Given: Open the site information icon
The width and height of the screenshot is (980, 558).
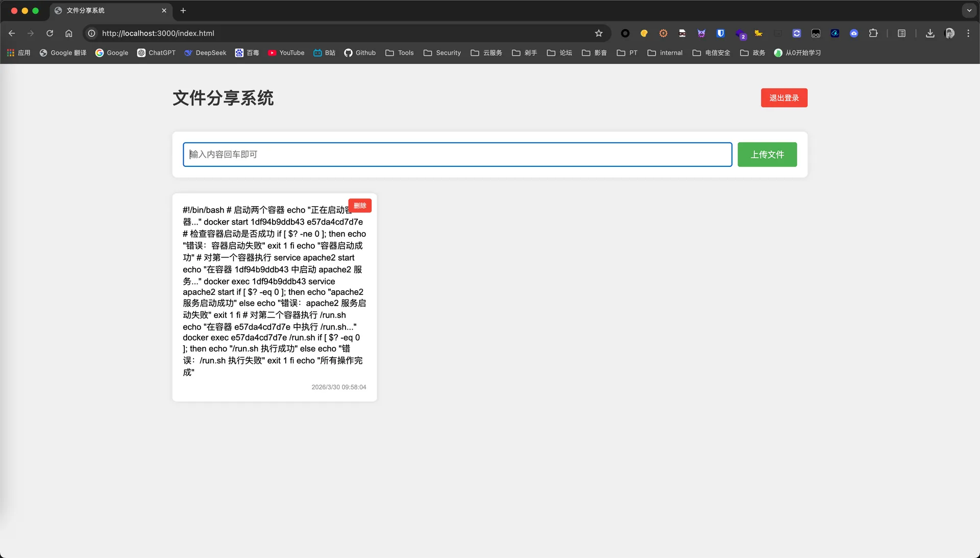Looking at the screenshot, I should coord(91,33).
